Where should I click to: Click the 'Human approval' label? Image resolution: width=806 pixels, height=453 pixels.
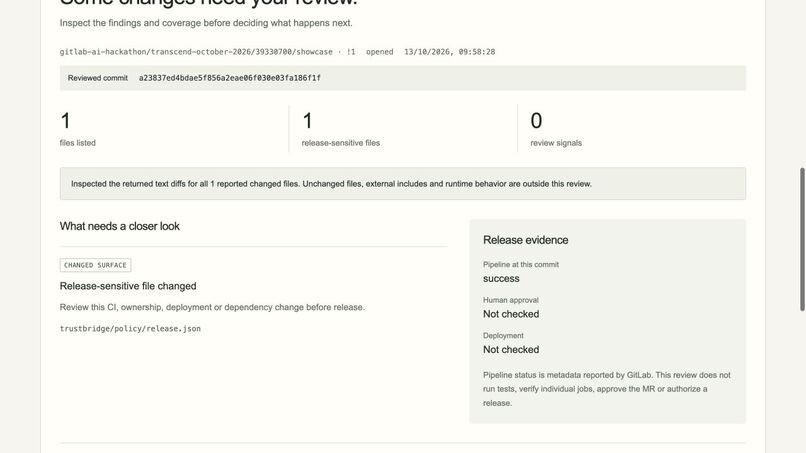coord(511,300)
